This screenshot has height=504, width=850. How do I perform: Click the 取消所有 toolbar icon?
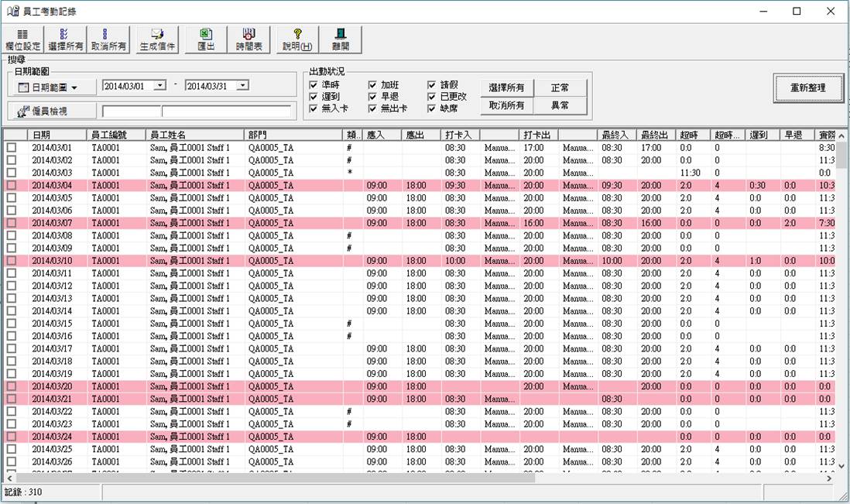click(x=108, y=39)
